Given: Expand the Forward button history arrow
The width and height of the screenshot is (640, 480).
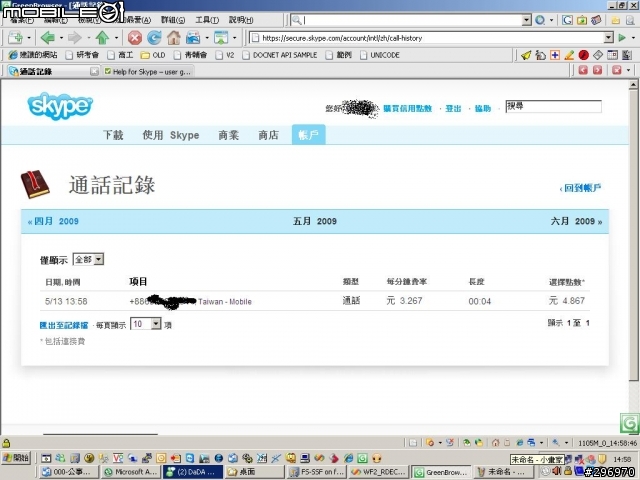Looking at the screenshot, I should (x=88, y=38).
